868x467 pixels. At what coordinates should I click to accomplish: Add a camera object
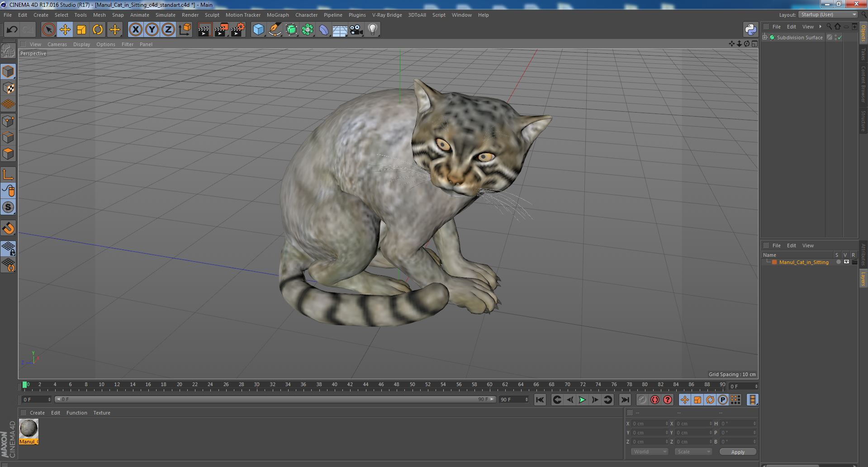(356, 30)
